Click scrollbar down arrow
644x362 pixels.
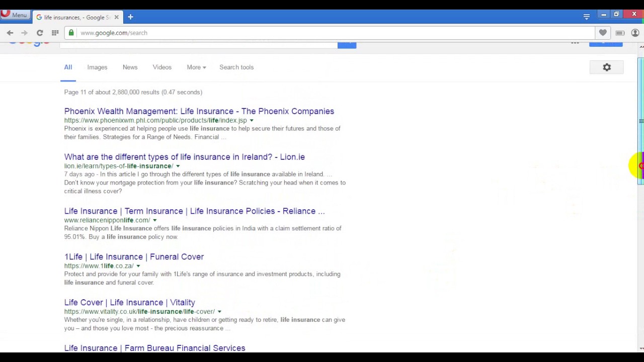640,348
